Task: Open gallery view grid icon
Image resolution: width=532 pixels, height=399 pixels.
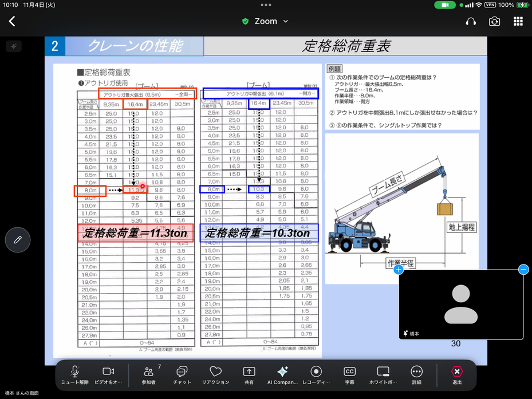Action: [518, 21]
